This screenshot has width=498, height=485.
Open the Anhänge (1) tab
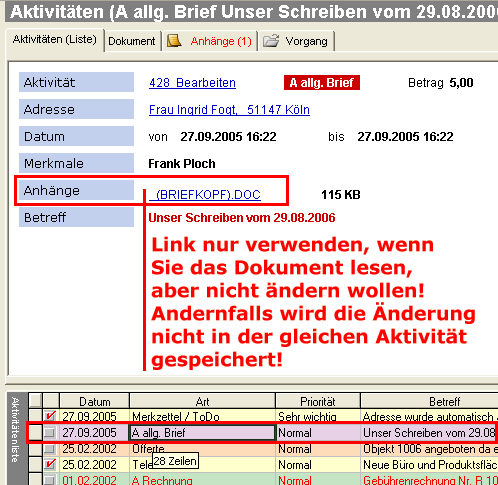(210, 41)
